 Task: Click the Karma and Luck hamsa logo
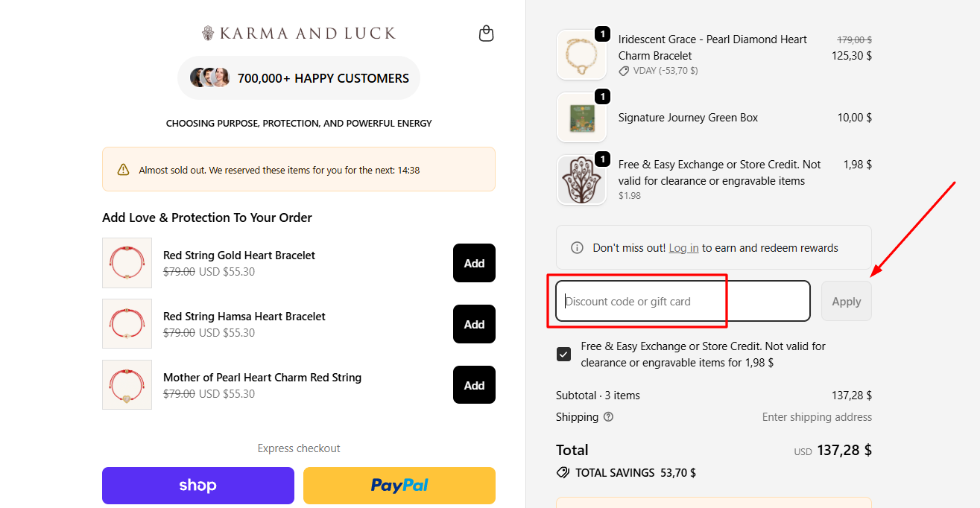point(207,33)
